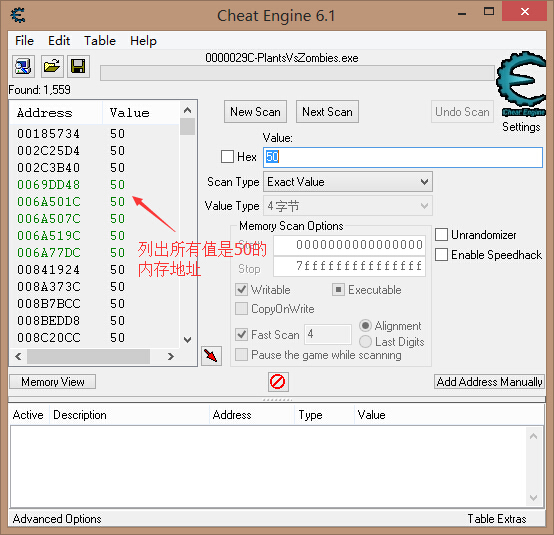
Task: Select green address 0069DD48
Action: (95, 185)
